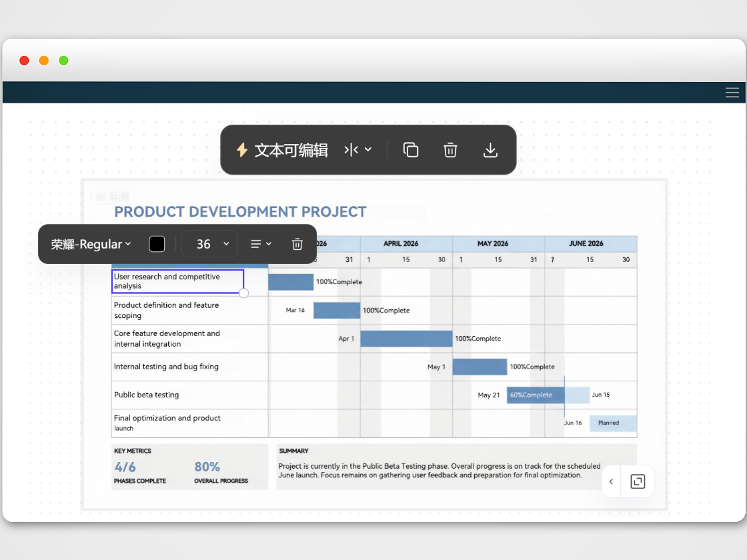Click the text box resize handle
The image size is (747, 560).
click(x=243, y=293)
